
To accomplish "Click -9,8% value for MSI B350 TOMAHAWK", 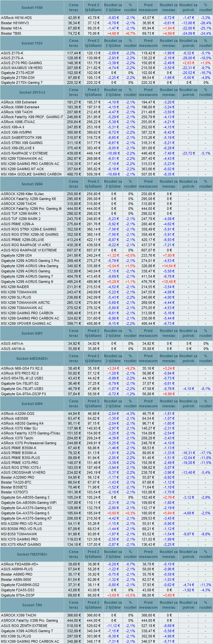I will [x=205, y=534].
